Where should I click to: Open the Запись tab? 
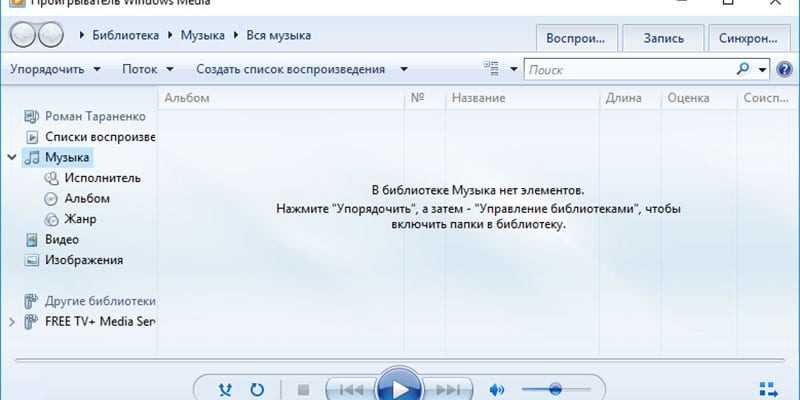663,38
